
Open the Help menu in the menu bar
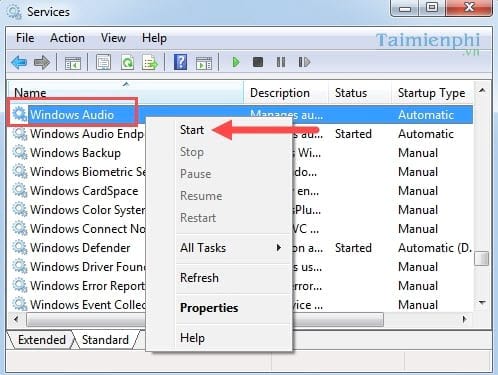(154, 38)
